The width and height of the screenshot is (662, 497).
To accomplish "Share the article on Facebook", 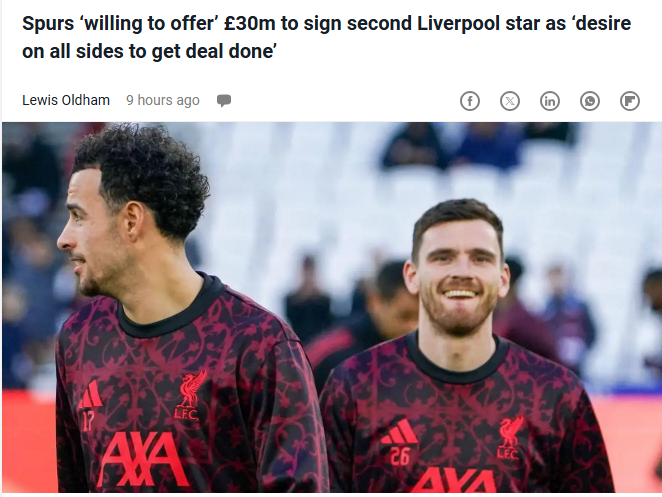I will [469, 101].
